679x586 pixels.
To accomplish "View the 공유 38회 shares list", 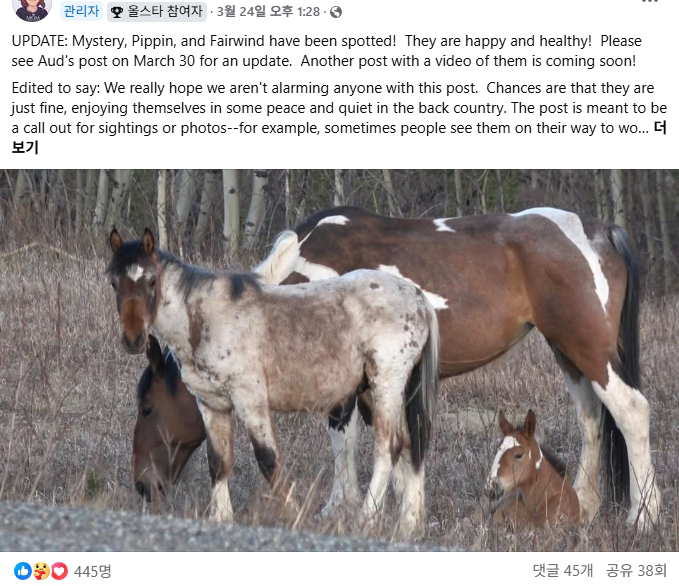I will pyautogui.click(x=636, y=570).
